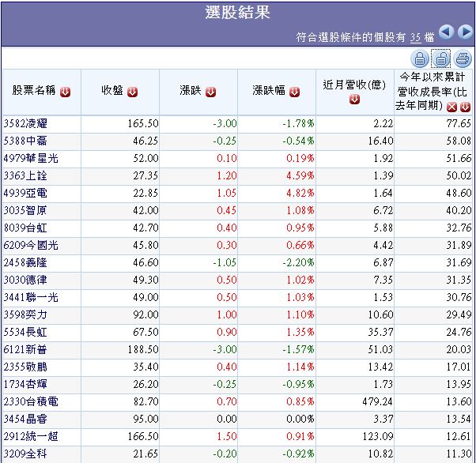
Task: Select closing price 188.50
Action: 143,349
